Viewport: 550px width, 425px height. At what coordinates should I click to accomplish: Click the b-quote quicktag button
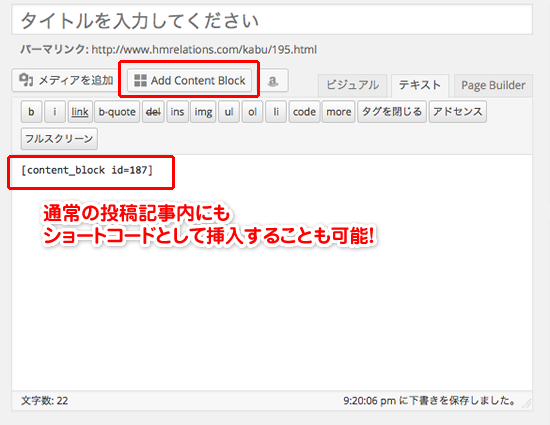117,112
